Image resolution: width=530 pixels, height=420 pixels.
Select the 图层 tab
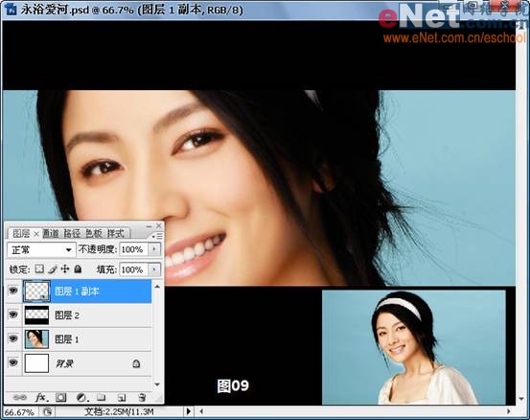21,233
